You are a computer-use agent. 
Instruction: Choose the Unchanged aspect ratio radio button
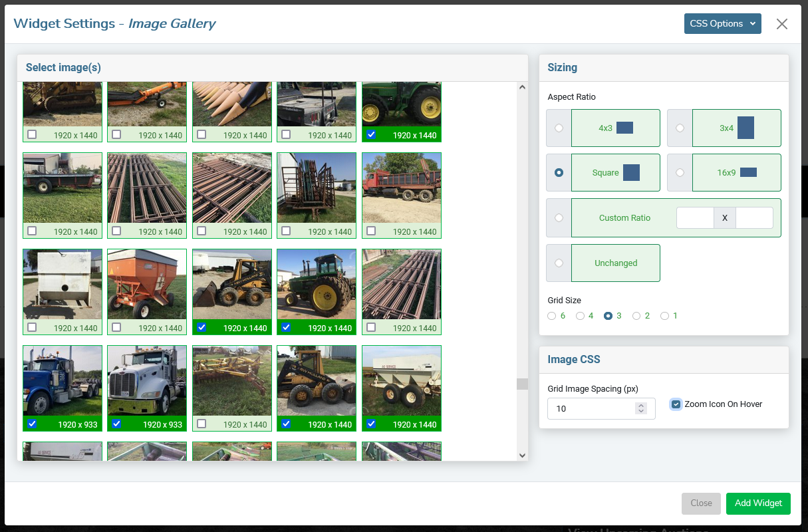(x=559, y=263)
